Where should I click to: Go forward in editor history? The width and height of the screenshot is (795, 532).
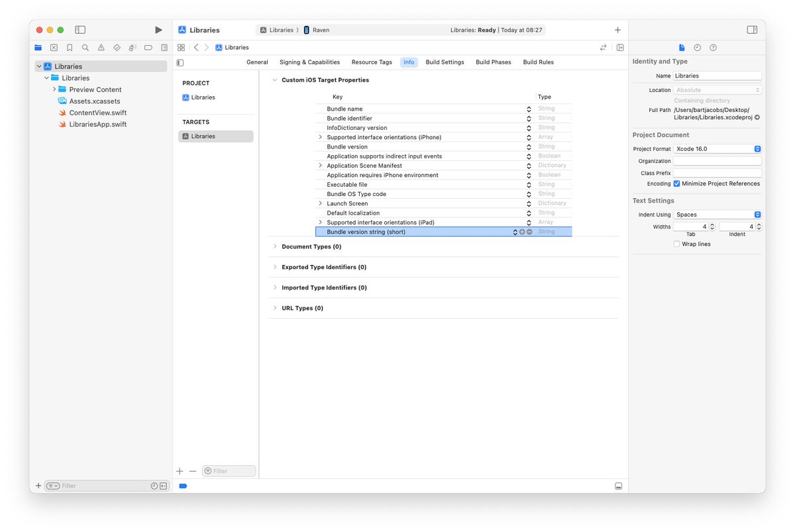tap(207, 48)
